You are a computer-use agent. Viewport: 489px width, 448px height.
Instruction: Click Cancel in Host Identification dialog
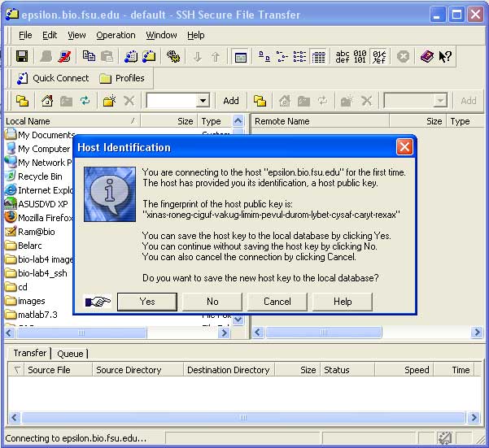point(277,302)
